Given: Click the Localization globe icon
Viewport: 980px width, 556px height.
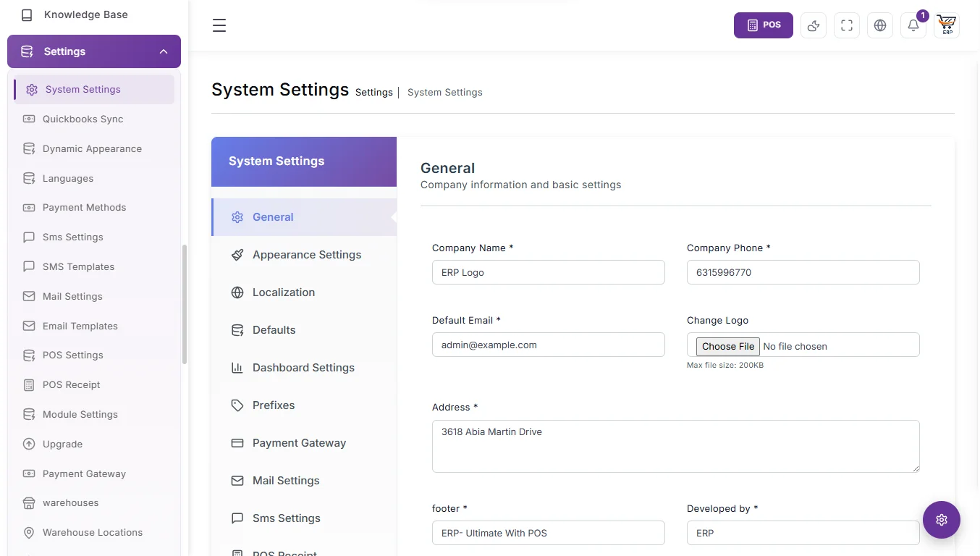Looking at the screenshot, I should [237, 292].
